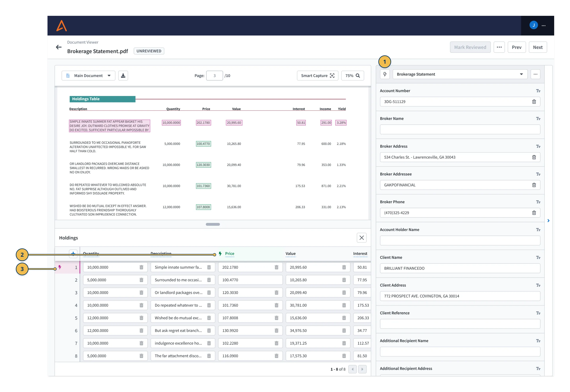
Task: Open the 75% zoom control
Action: click(352, 76)
